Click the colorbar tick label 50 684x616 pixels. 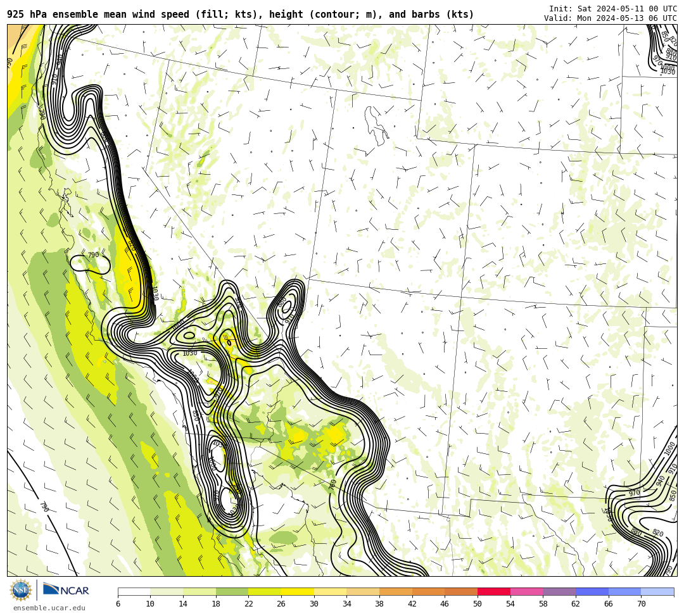click(x=478, y=604)
